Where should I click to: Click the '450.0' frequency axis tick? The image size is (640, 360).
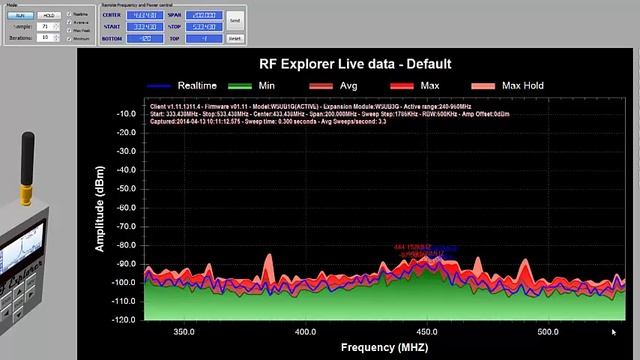(x=427, y=332)
